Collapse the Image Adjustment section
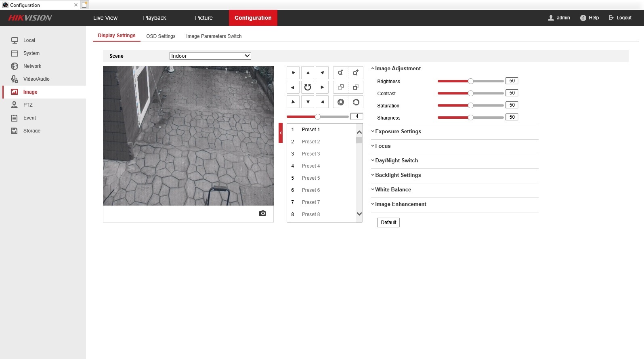The height and width of the screenshot is (359, 644). 397,69
